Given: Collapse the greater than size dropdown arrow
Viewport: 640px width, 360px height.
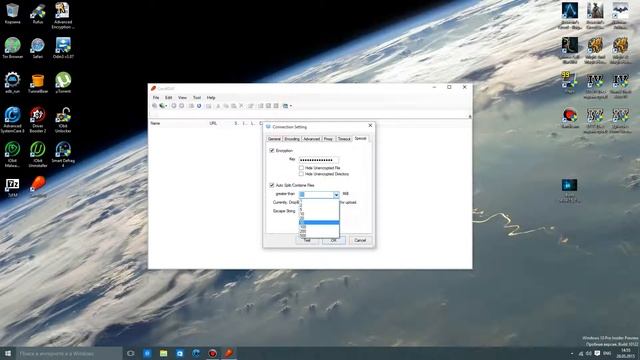Looking at the screenshot, I should pos(336,195).
